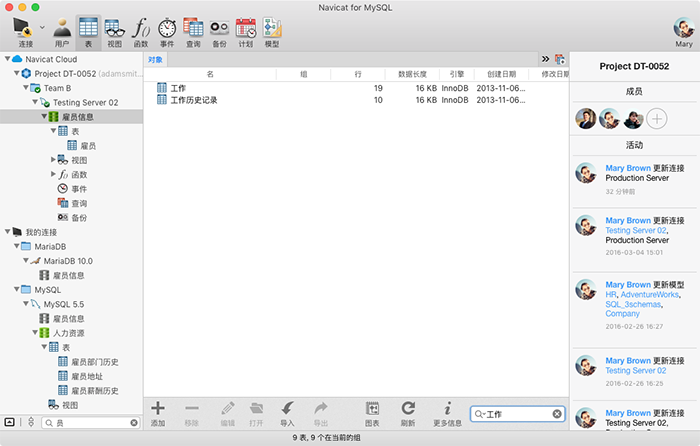700x446 pixels.
Task: Select the 函数 (Function) toolbar icon
Action: click(141, 32)
